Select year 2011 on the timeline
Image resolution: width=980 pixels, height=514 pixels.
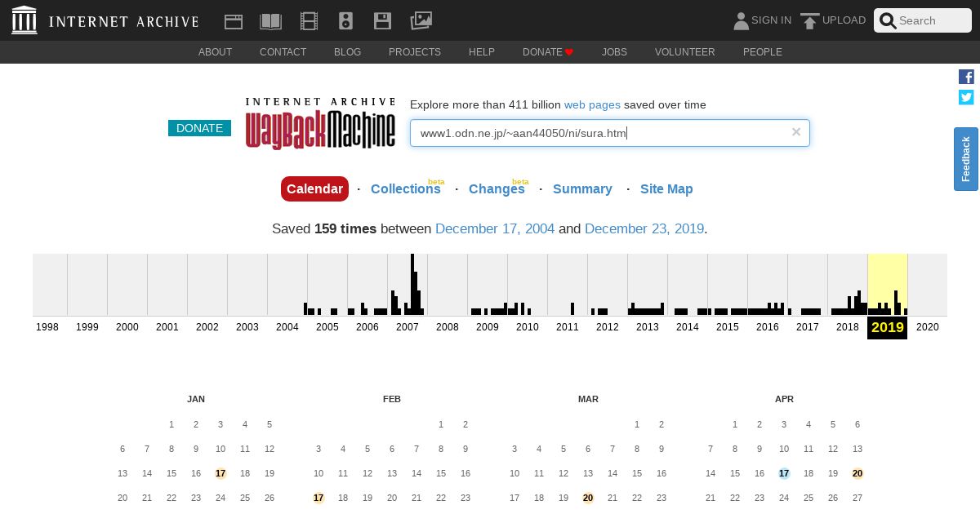568,326
